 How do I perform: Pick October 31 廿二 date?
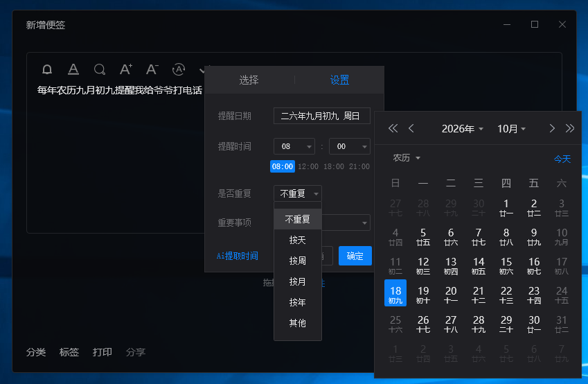(x=562, y=324)
